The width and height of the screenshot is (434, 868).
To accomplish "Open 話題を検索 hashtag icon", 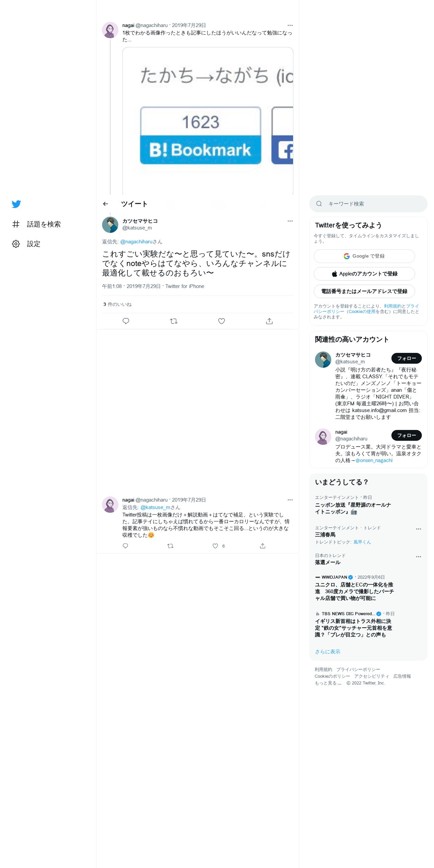I will (16, 224).
